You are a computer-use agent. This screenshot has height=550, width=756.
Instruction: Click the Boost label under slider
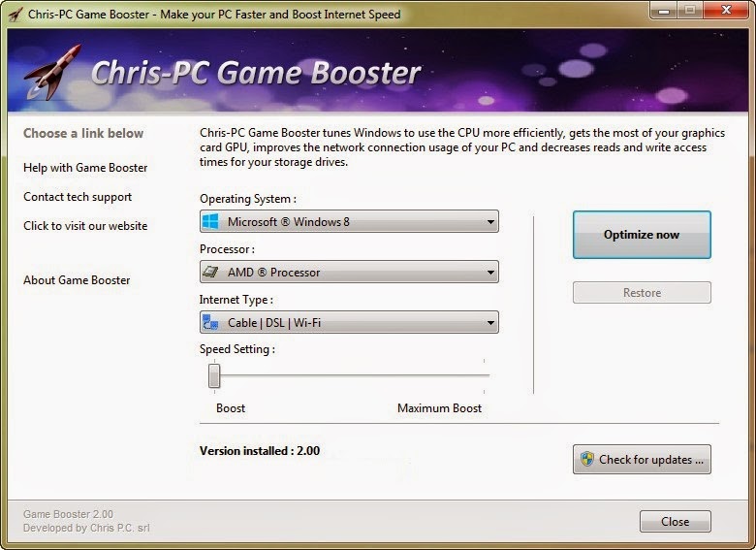coord(231,408)
